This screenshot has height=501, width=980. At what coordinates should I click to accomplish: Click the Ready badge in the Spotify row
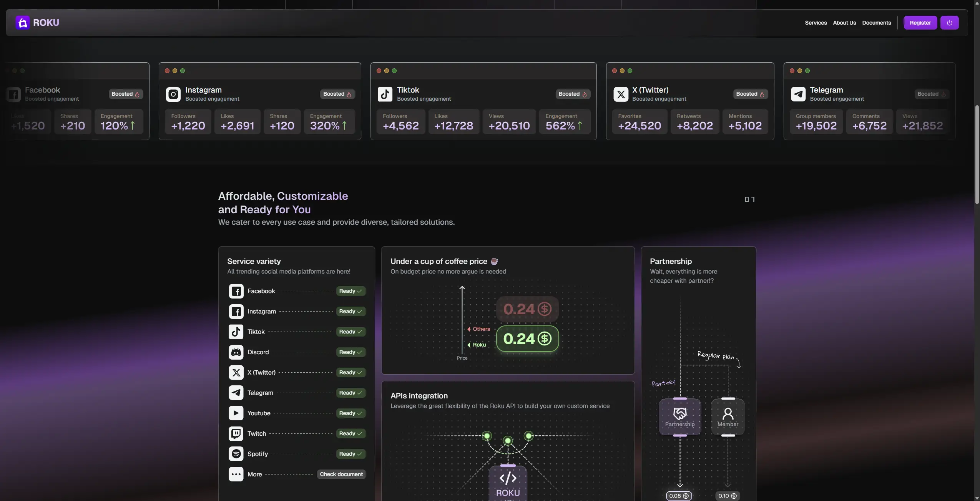[350, 454]
